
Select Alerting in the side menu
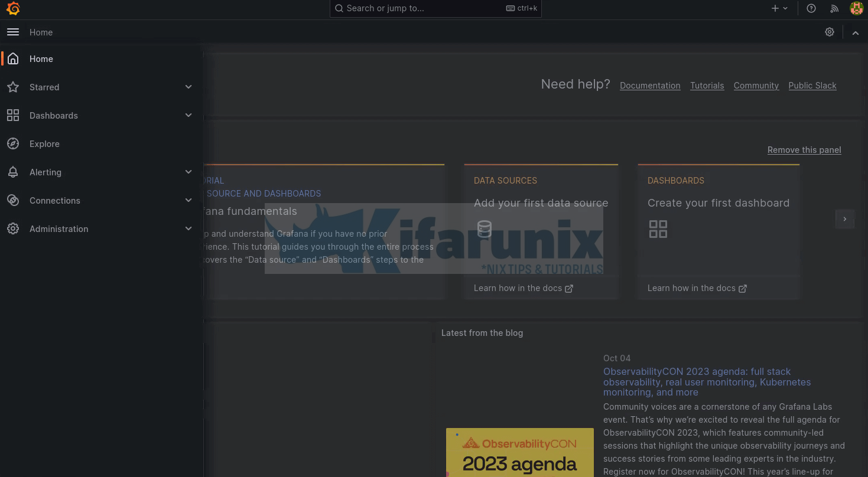click(45, 172)
